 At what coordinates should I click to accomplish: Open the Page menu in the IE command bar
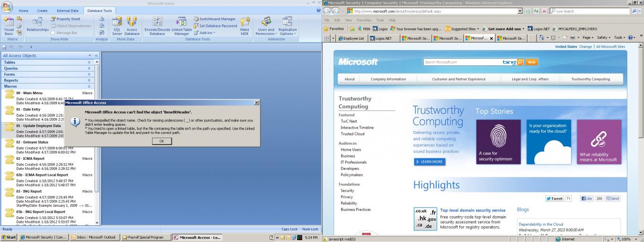pos(588,38)
